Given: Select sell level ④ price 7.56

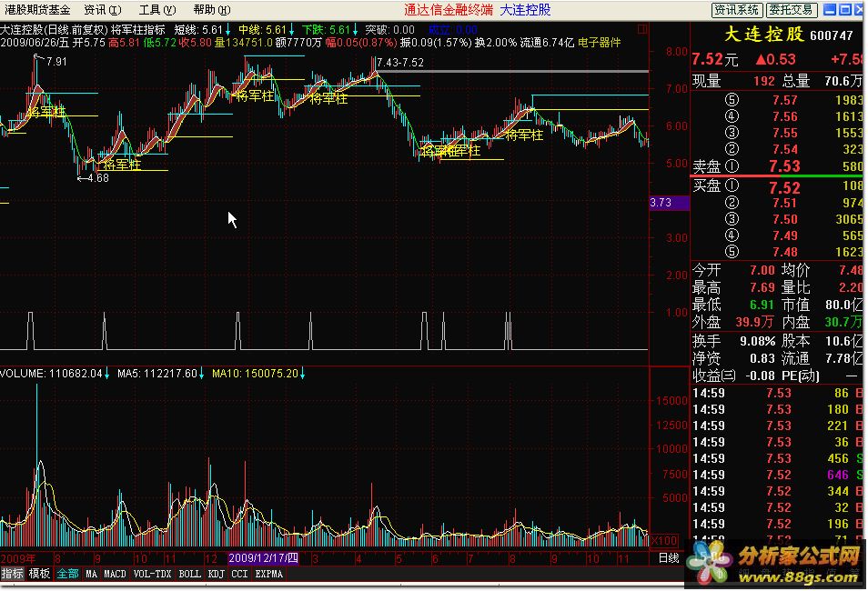Looking at the screenshot, I should tap(785, 116).
